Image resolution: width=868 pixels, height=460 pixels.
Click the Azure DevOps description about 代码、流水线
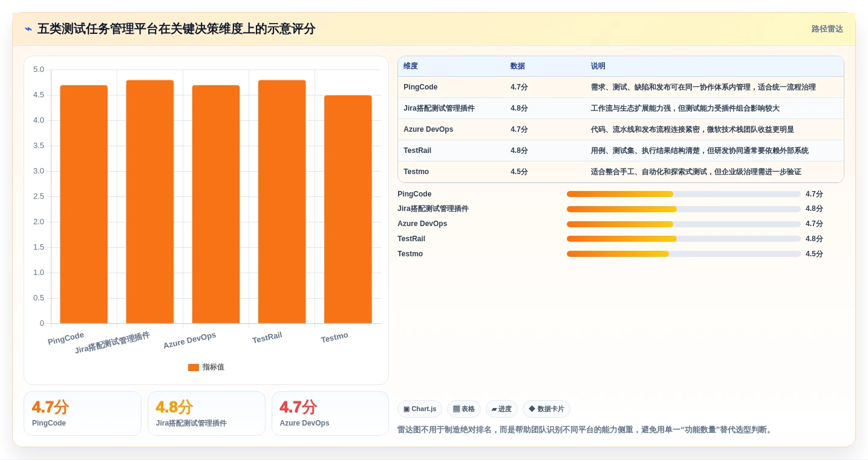point(693,129)
